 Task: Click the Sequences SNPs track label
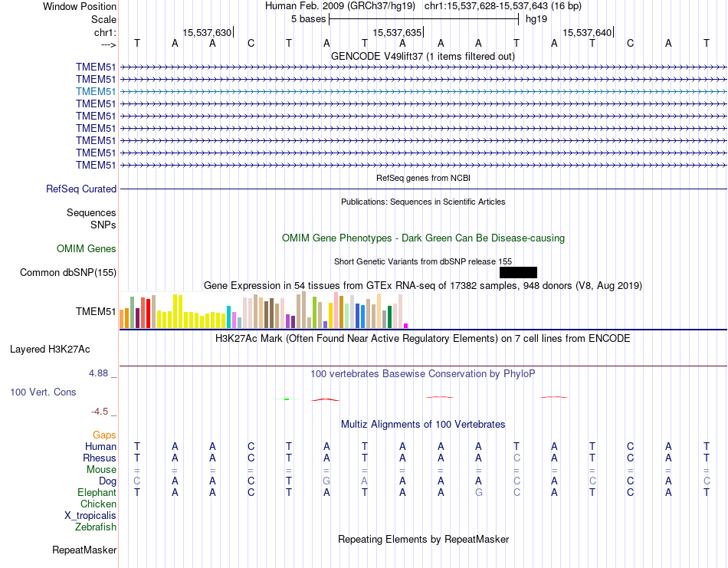click(91, 218)
